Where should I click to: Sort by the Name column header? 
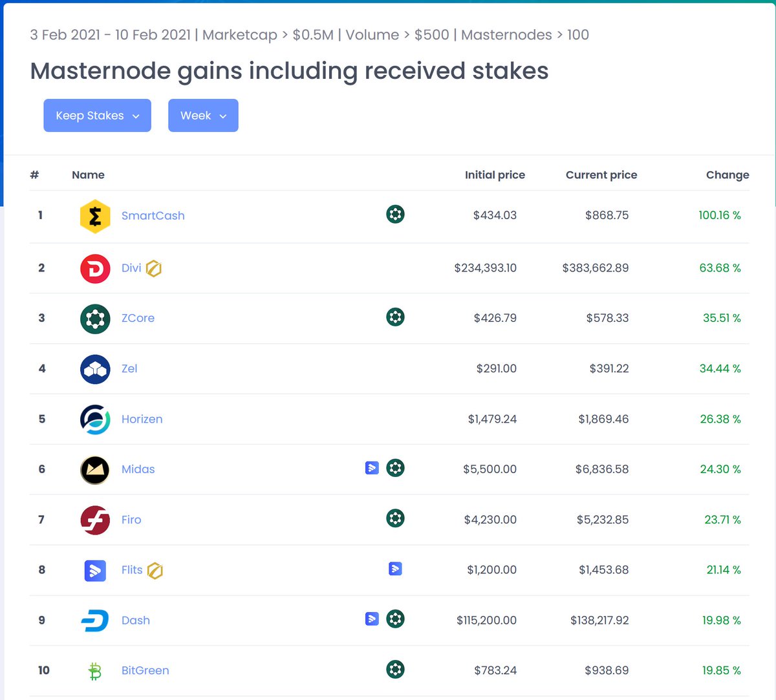(x=88, y=175)
